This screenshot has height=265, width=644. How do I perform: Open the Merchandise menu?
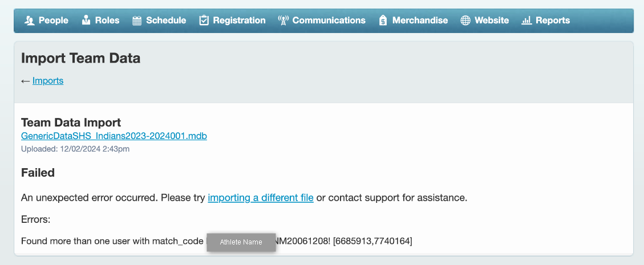[420, 21]
